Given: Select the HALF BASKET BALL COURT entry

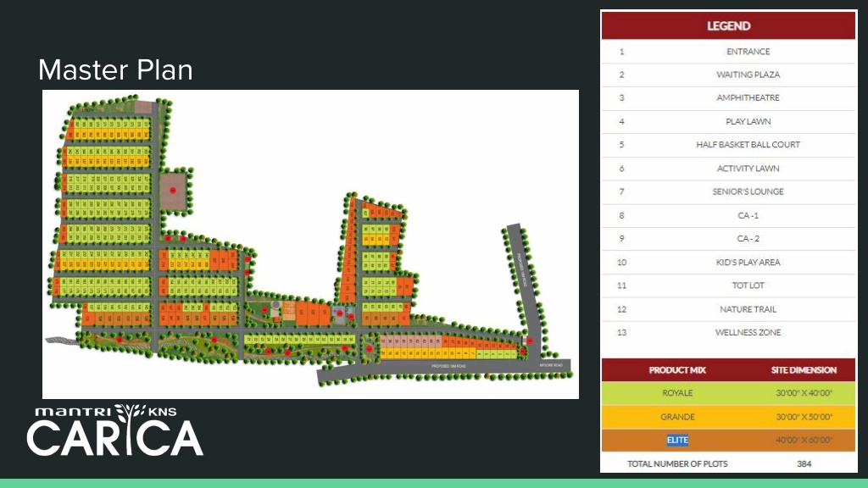Looking at the screenshot, I should 748,145.
